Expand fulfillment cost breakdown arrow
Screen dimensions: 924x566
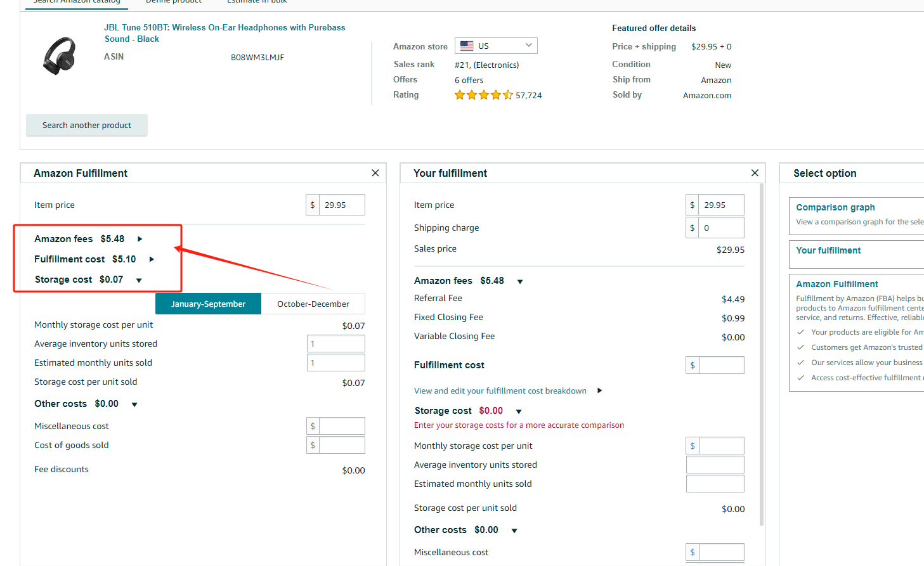(600, 390)
